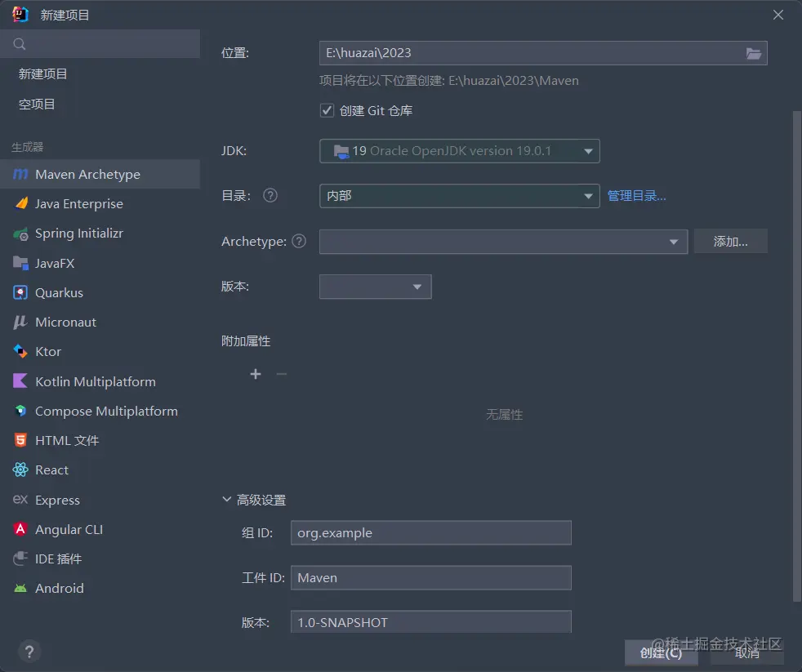
Task: Click the 工件 ID input field
Action: pyautogui.click(x=430, y=578)
